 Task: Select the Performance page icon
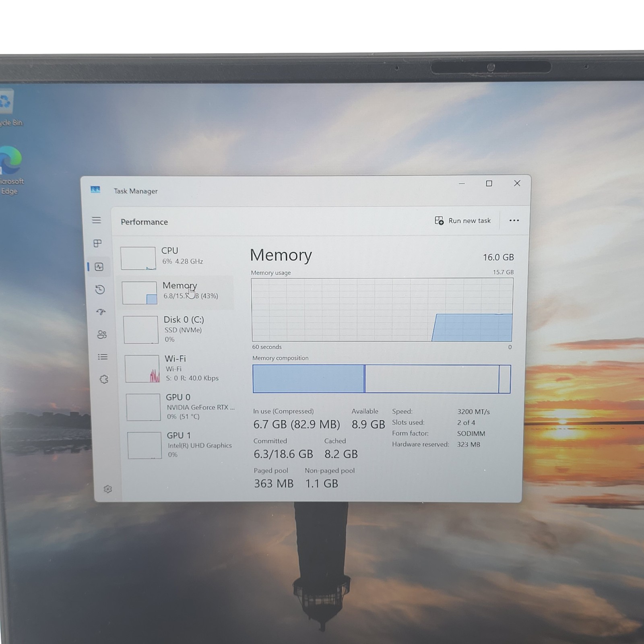[x=99, y=267]
